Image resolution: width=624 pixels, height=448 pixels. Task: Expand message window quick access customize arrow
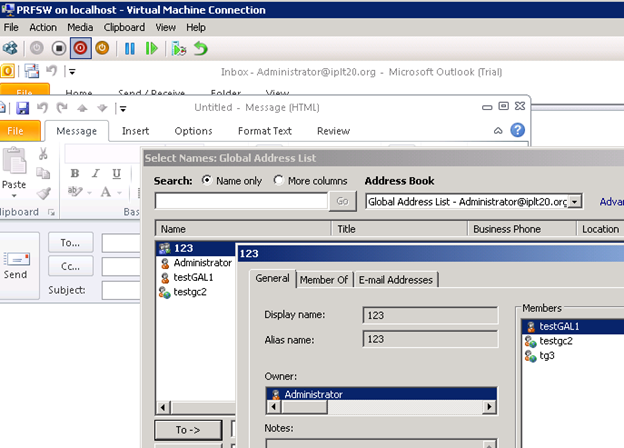123,109
